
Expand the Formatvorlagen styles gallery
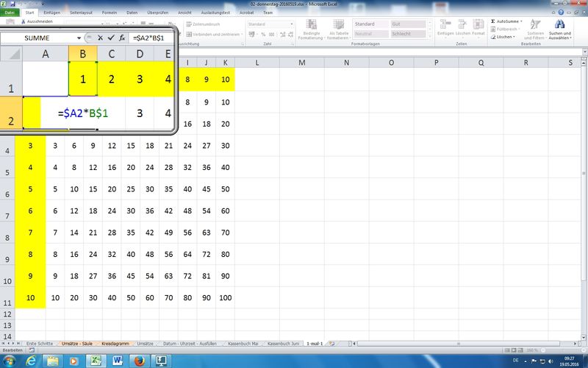pyautogui.click(x=430, y=38)
